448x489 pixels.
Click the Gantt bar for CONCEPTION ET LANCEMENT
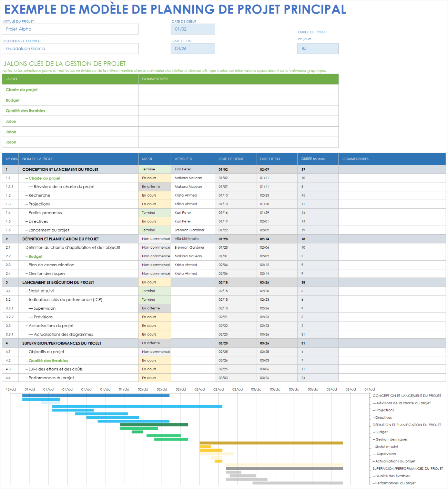click(x=96, y=396)
